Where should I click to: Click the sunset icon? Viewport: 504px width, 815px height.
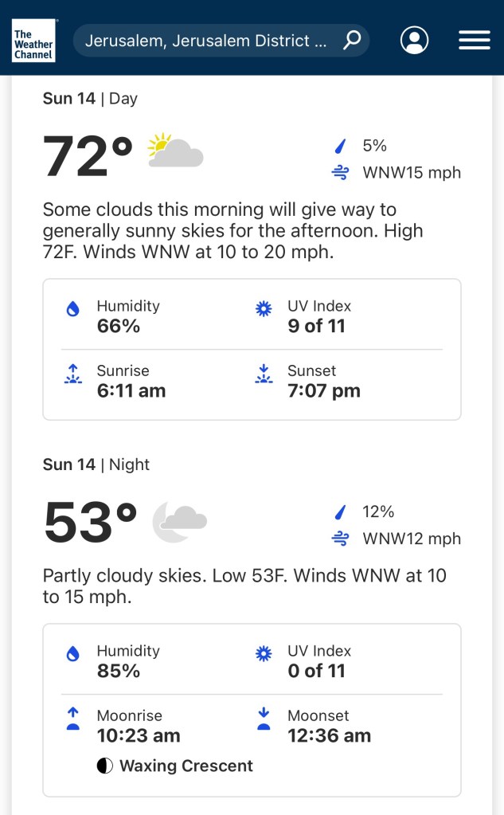(x=264, y=374)
